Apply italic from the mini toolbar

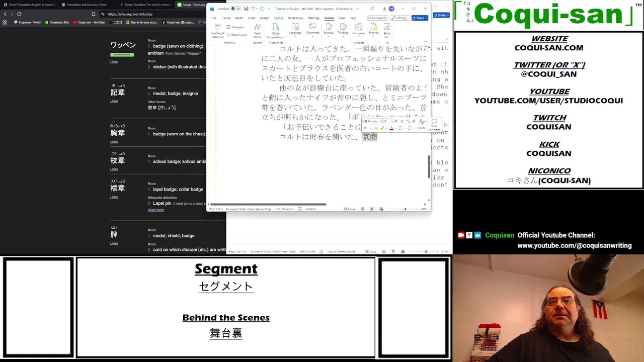point(371,128)
